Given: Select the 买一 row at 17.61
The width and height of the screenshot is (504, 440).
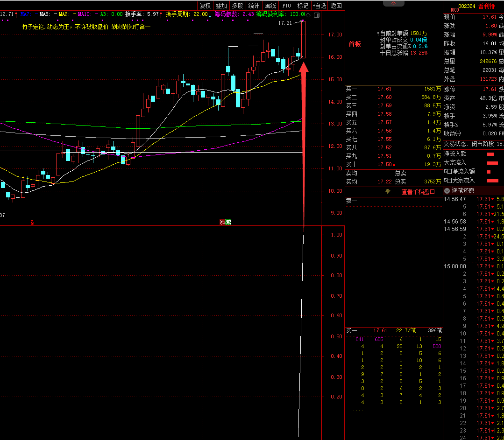Looking at the screenshot, I should [x=393, y=89].
